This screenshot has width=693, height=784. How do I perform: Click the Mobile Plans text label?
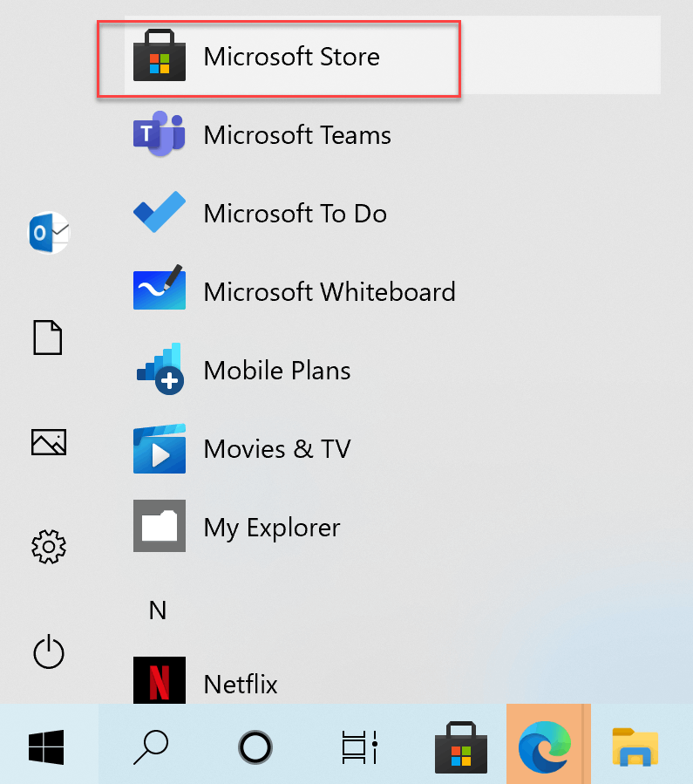click(277, 370)
